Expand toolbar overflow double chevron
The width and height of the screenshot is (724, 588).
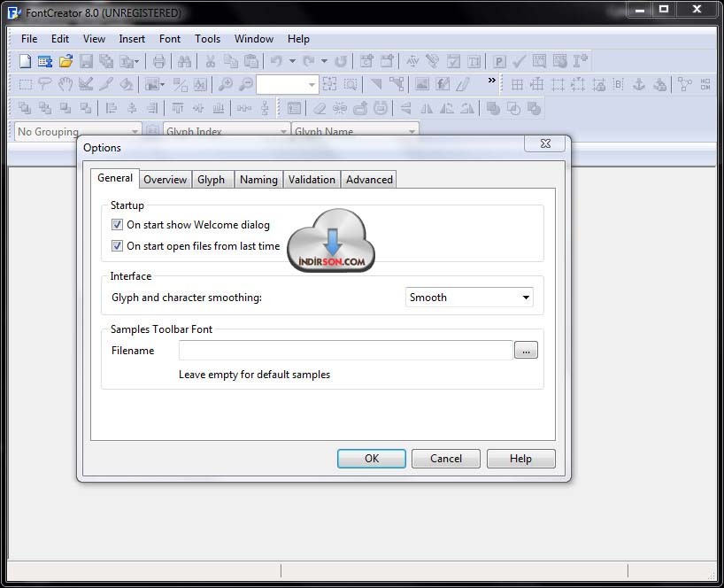tap(492, 80)
